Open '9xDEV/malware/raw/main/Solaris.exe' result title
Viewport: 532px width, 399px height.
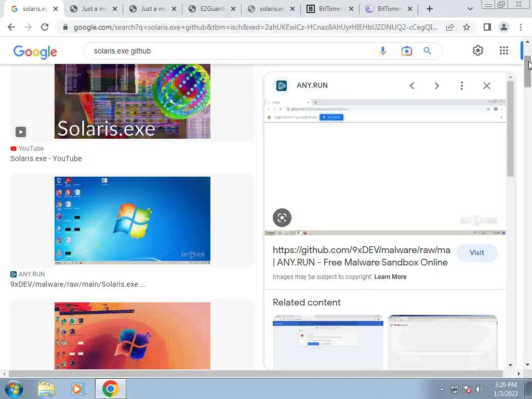[78, 284]
